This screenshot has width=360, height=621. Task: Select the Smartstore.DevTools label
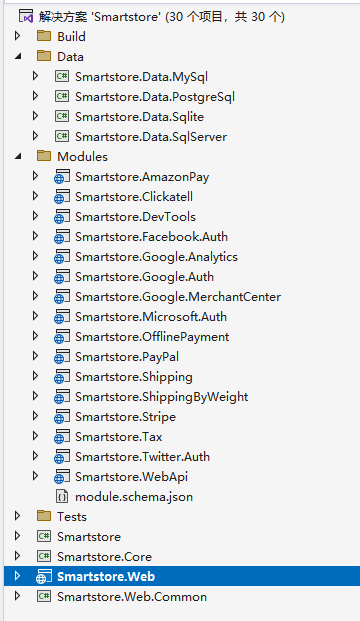point(135,217)
